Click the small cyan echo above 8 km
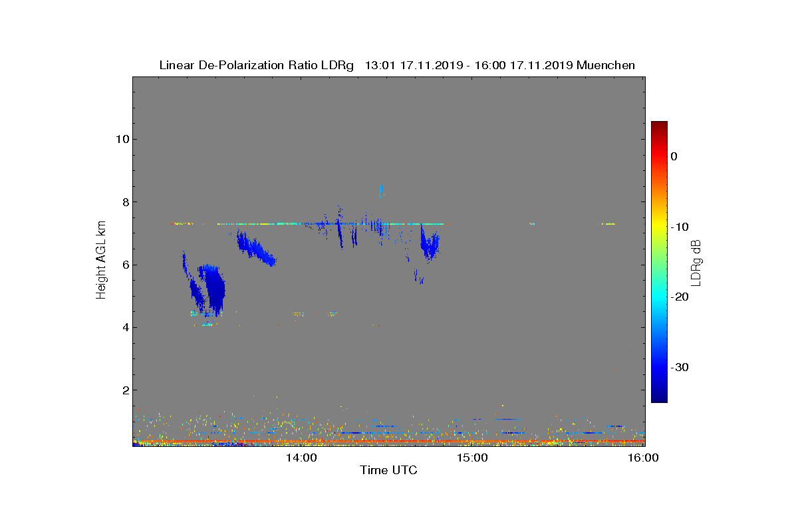This screenshot has width=798, height=532. point(381,191)
